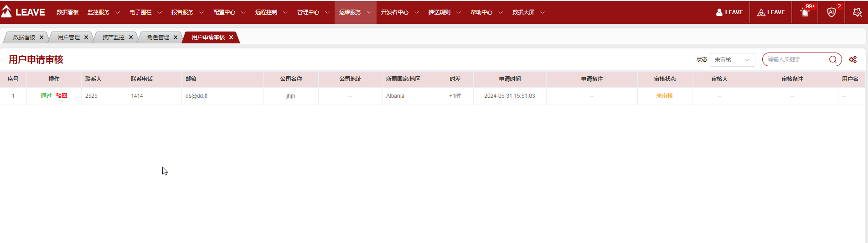This screenshot has width=868, height=243.
Task: Expand the 管理中心 menu
Action: click(x=313, y=12)
